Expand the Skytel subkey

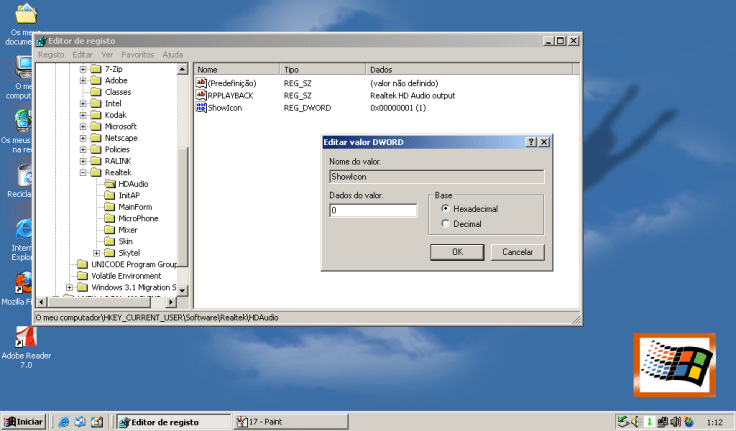click(97, 253)
